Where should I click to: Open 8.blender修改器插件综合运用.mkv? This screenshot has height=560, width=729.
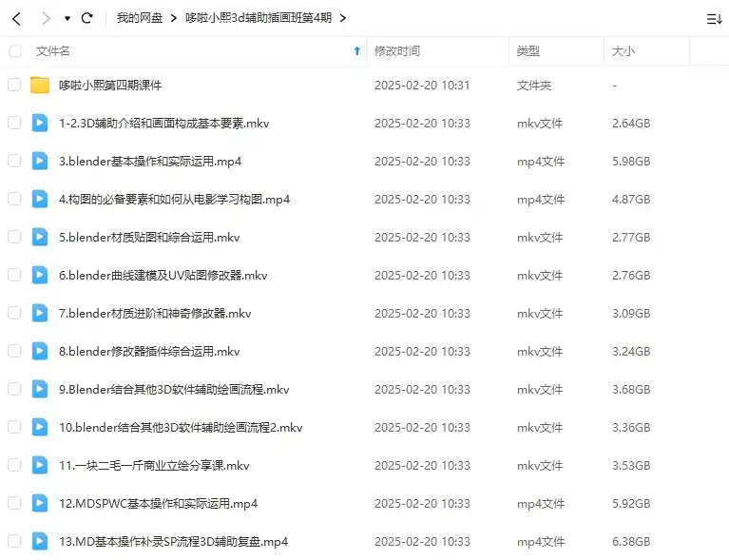(x=149, y=352)
